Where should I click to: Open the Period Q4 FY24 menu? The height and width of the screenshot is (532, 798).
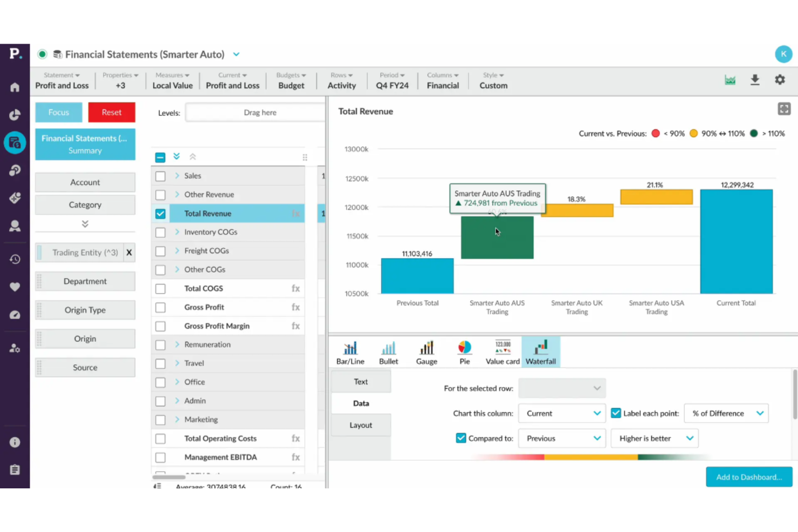(x=392, y=80)
